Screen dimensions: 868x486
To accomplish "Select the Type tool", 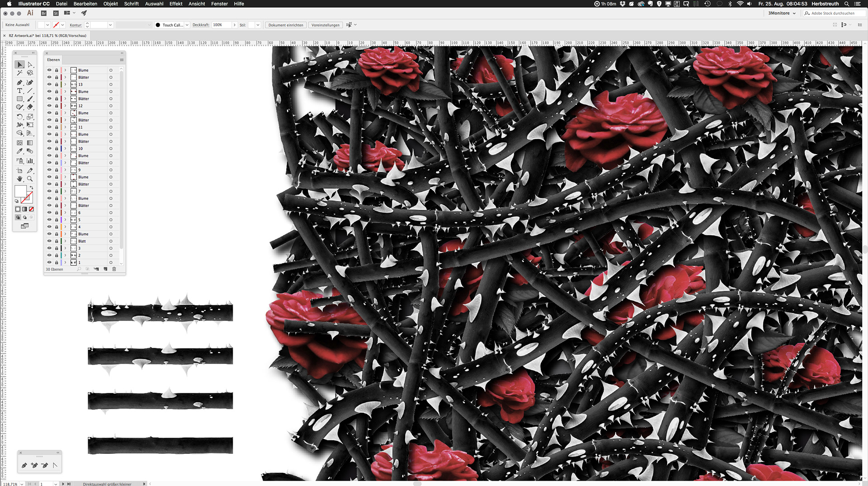I will click(x=19, y=91).
